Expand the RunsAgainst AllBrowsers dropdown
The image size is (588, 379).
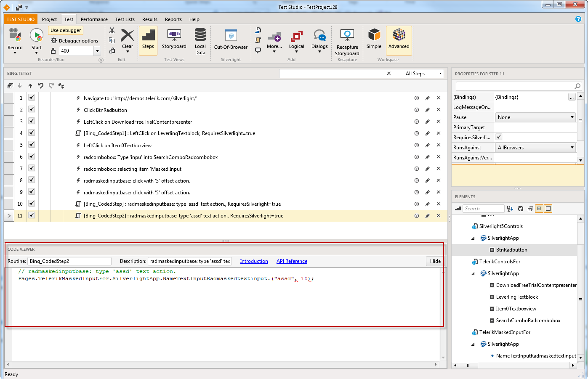[535, 148]
